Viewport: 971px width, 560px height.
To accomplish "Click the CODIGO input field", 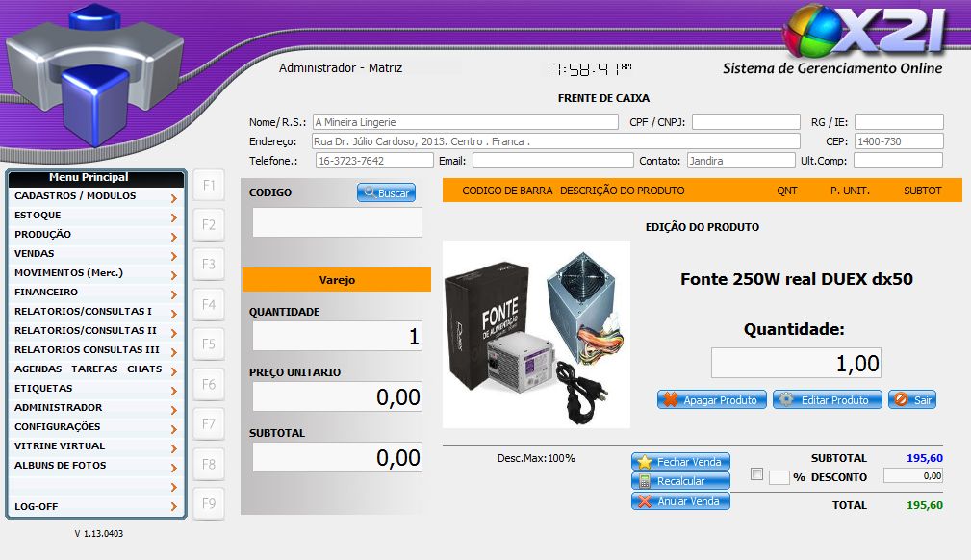I will pos(337,222).
